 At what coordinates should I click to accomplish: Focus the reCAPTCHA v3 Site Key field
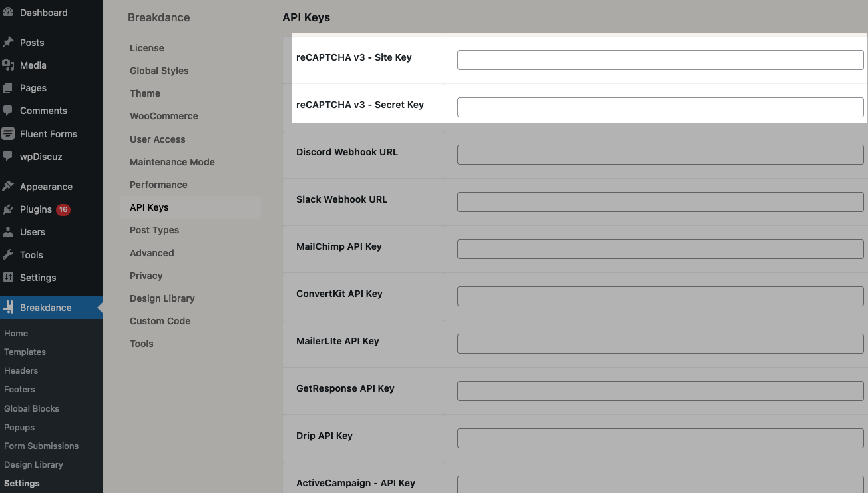660,60
